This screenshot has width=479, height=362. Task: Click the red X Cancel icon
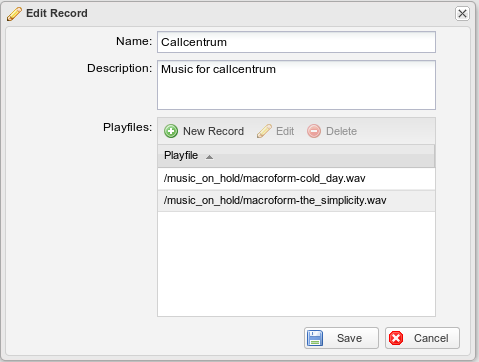tap(396, 338)
